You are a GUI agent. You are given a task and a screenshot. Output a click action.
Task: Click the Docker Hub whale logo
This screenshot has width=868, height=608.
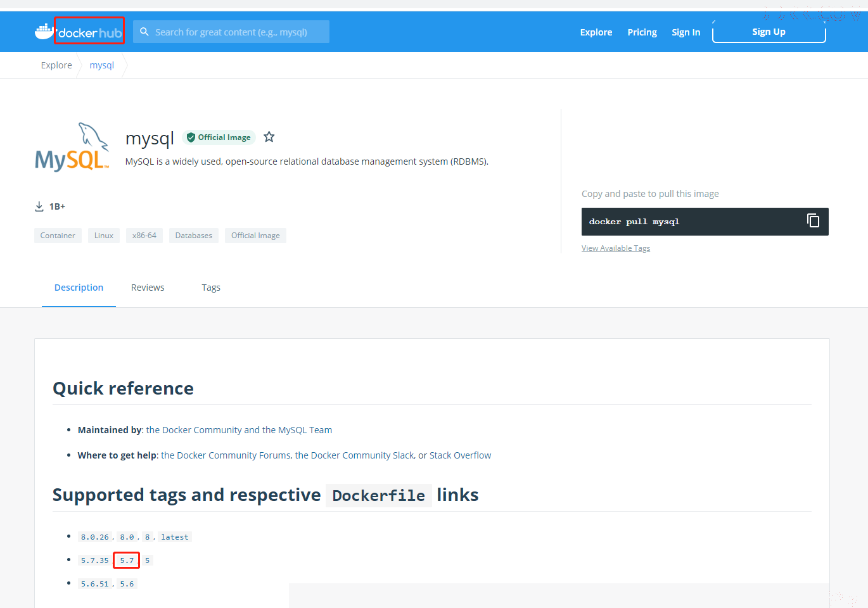point(44,31)
